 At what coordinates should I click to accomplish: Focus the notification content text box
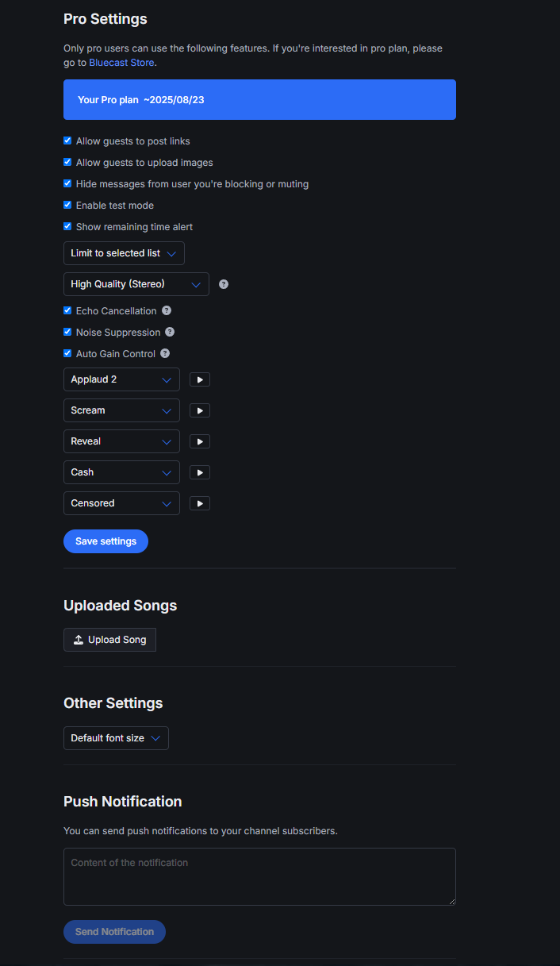(259, 876)
